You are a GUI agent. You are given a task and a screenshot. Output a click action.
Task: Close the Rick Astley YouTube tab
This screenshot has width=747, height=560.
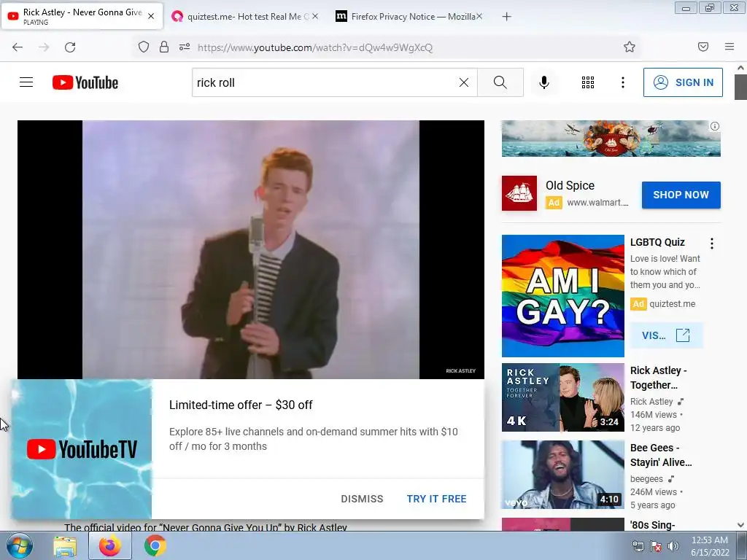151,16
